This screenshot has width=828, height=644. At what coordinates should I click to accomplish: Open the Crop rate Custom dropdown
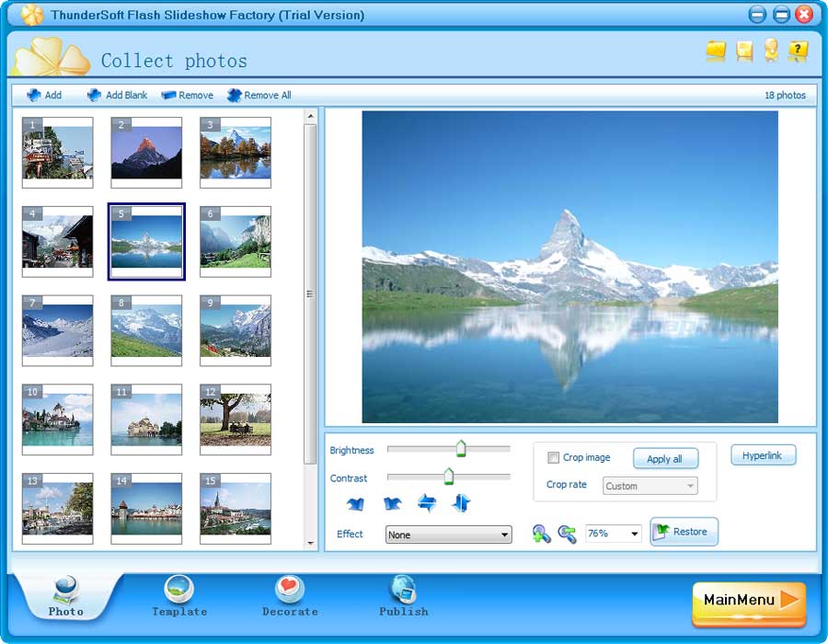pyautogui.click(x=650, y=486)
